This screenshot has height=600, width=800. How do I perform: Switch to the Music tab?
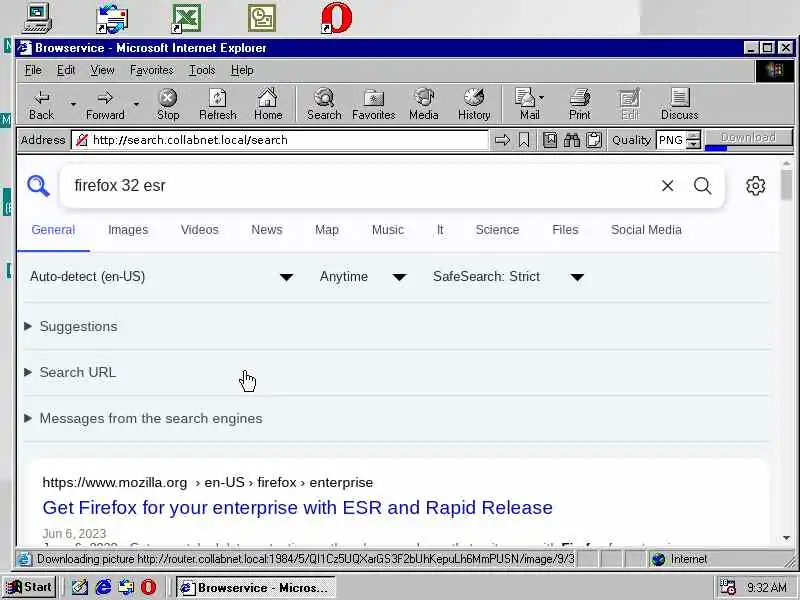click(388, 230)
